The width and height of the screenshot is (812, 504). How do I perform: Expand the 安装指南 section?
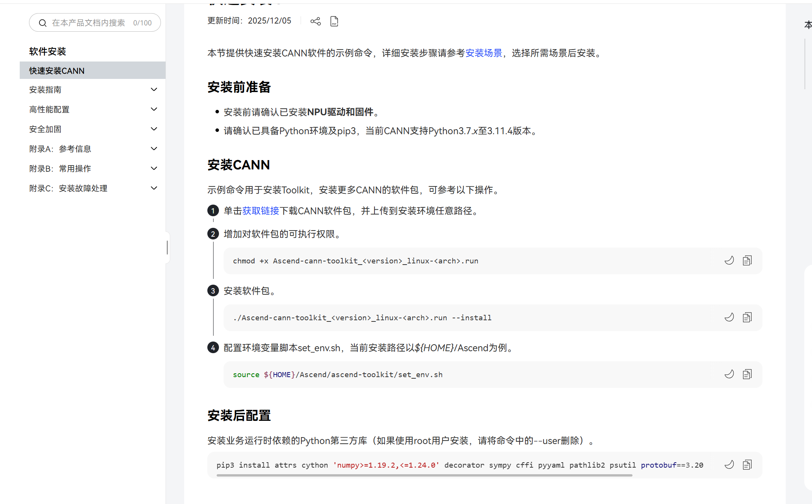154,90
